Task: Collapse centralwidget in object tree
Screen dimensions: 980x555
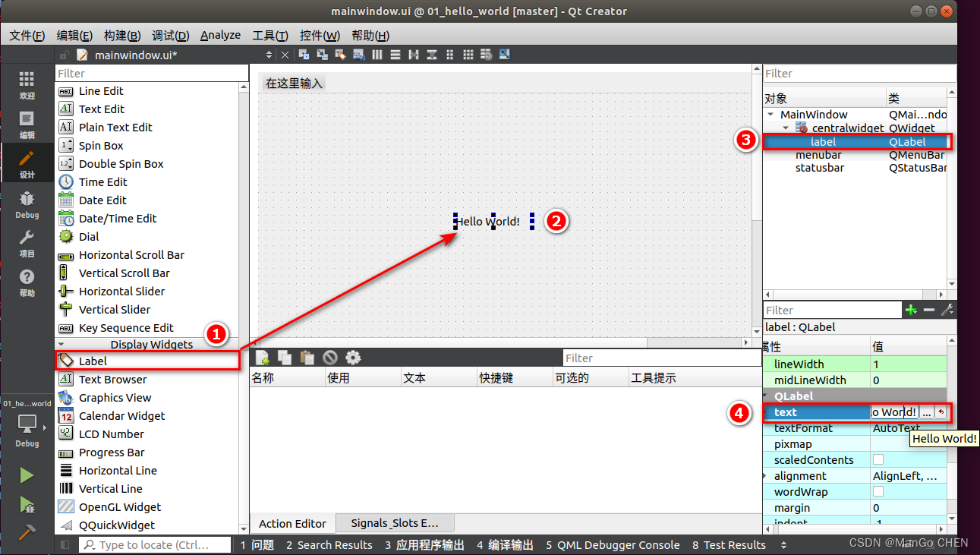Action: point(786,128)
